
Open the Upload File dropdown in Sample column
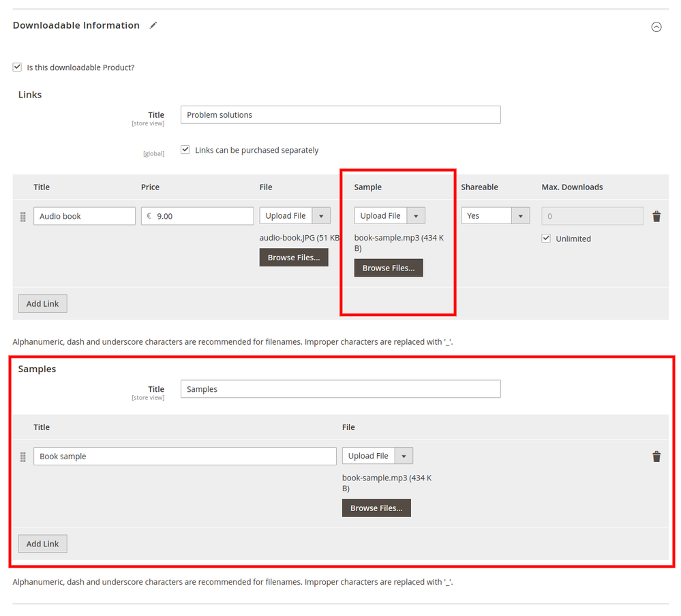tap(415, 215)
